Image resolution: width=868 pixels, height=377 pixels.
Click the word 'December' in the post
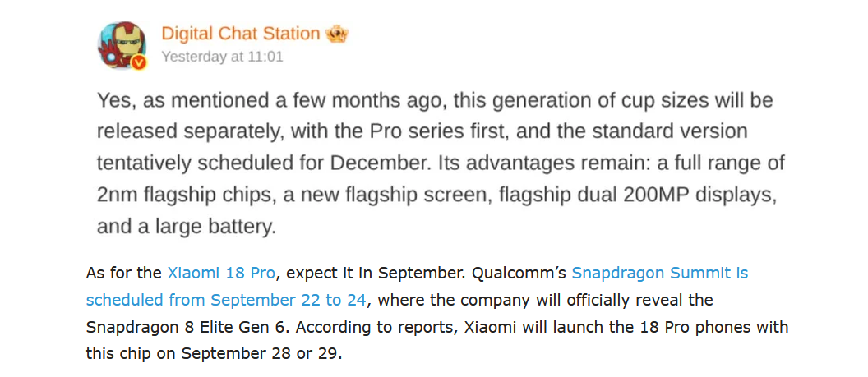click(376, 163)
